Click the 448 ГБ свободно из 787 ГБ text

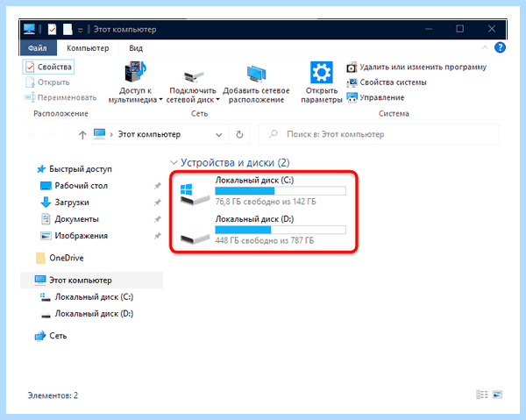tap(265, 240)
